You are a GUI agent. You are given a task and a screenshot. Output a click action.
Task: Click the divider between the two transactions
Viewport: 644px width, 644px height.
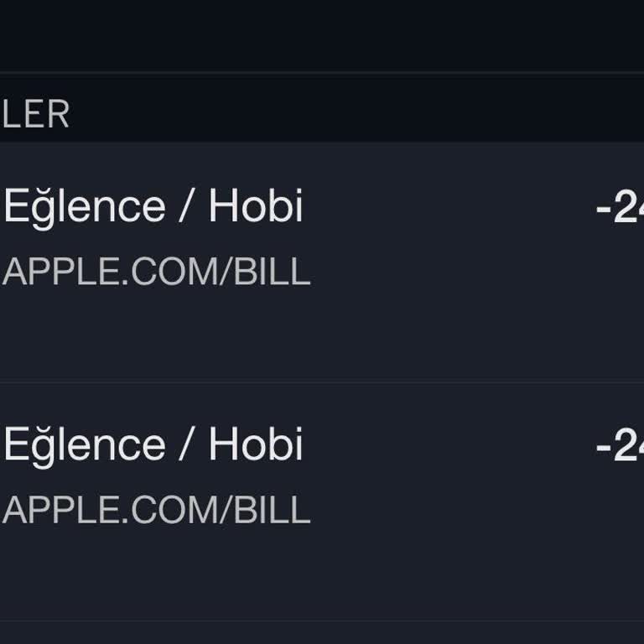pyautogui.click(x=322, y=382)
